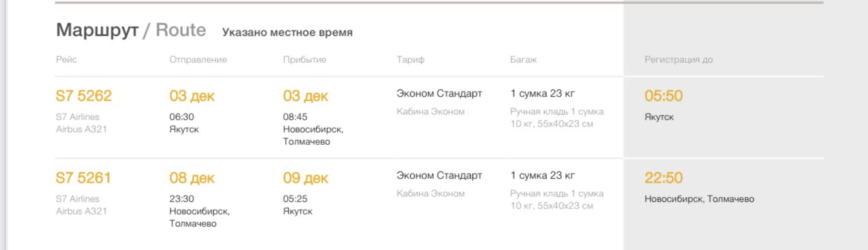Image resolution: width=868 pixels, height=250 pixels.
Task: Select Эконом Стандарт fare of second flight
Action: [439, 176]
